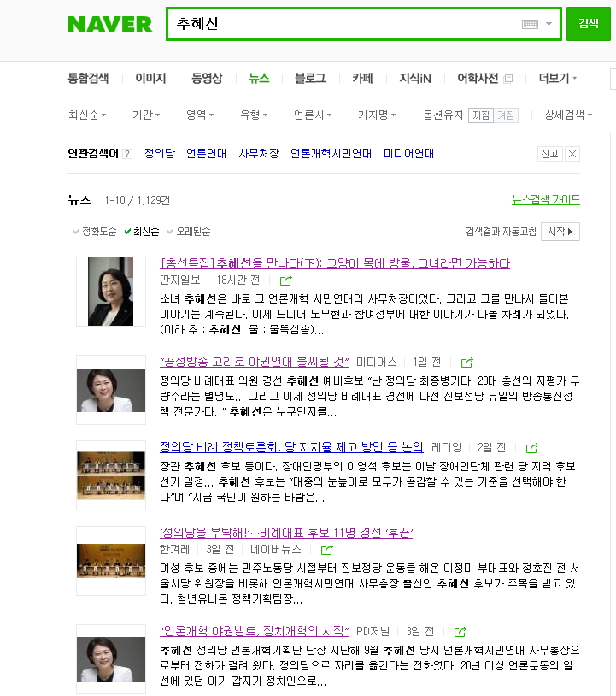This screenshot has height=696, width=616.
Task: Click share icon next to PD저널 3일 전
Action: 461,632
